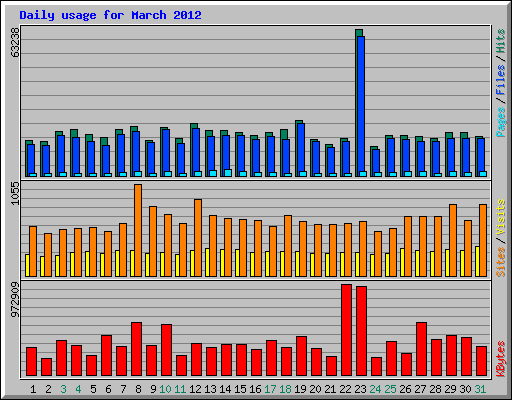Click the 'Pages' legend label

[501, 122]
